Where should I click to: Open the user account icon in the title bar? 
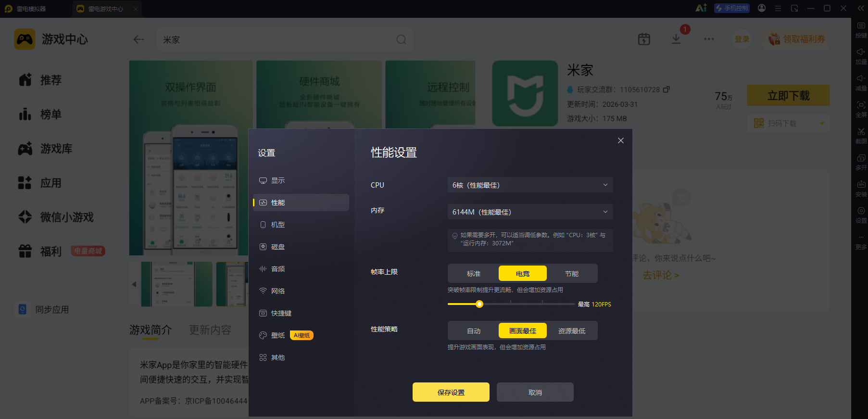[x=762, y=8]
